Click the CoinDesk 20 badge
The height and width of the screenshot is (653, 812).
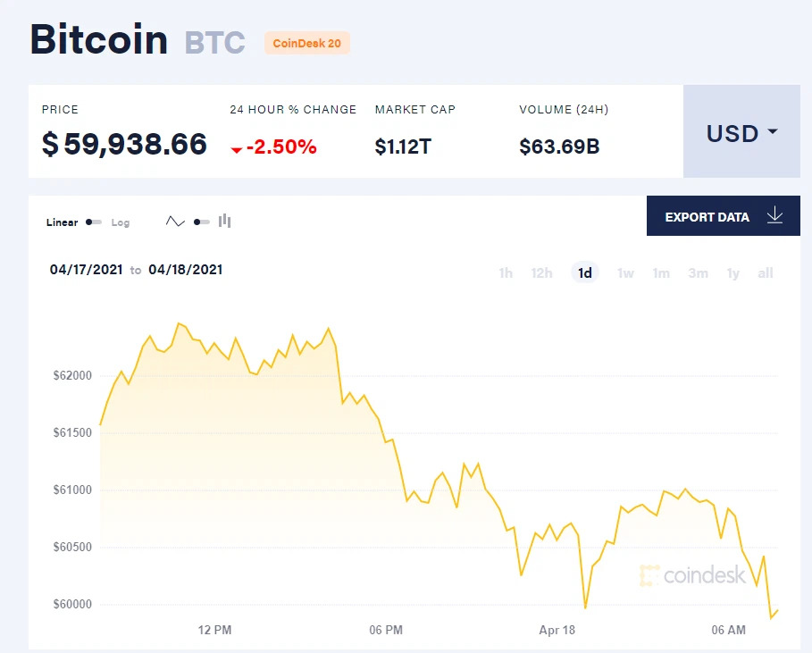[306, 43]
